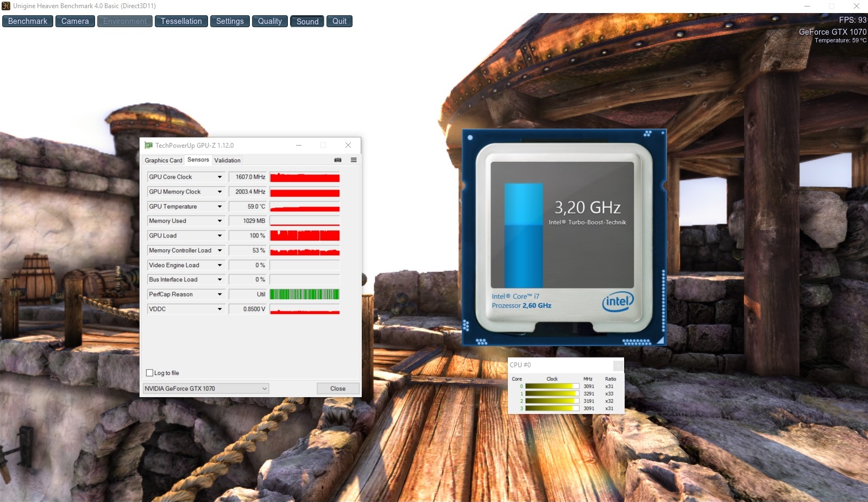868x502 pixels.
Task: Switch to the Graphics Card tab
Action: pyautogui.click(x=163, y=160)
